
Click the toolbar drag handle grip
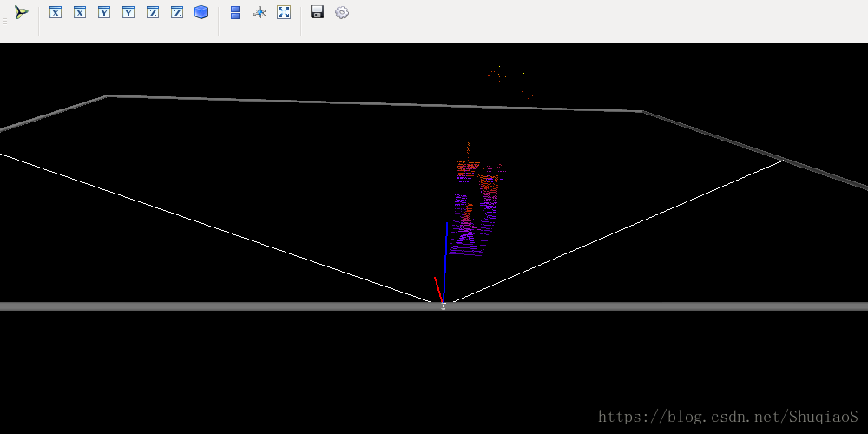click(5, 21)
